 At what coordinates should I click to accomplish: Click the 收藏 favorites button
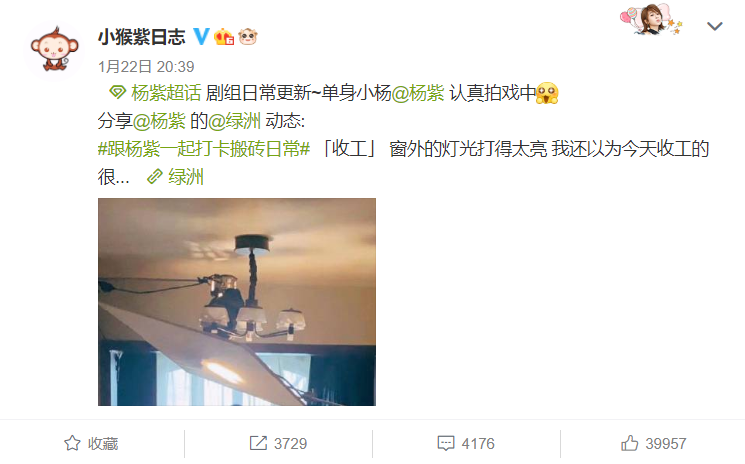[91, 443]
